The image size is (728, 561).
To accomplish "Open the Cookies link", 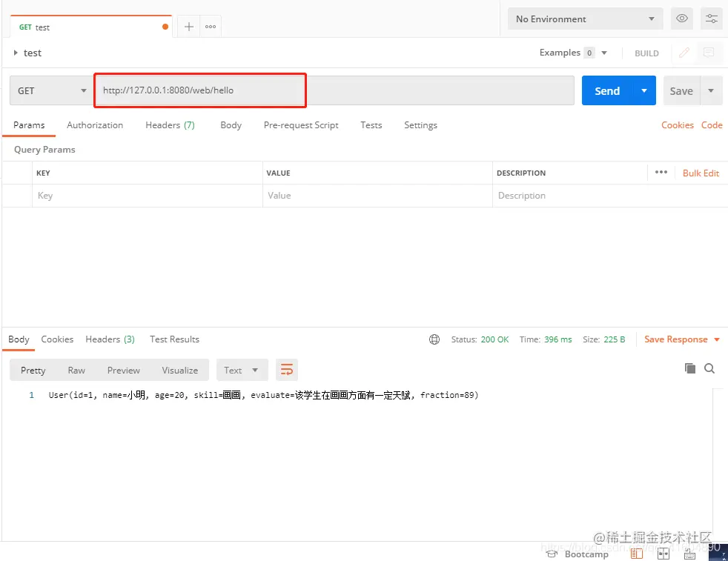I will click(x=678, y=125).
